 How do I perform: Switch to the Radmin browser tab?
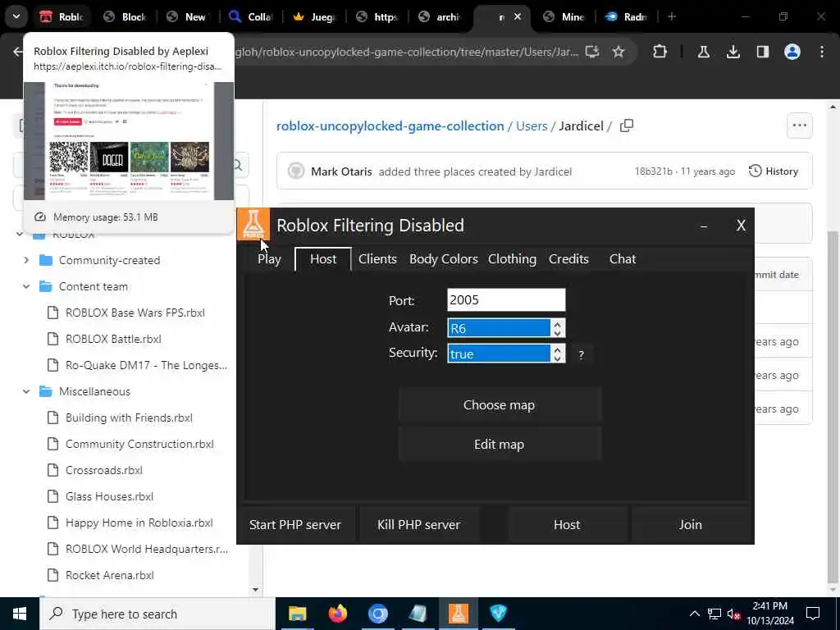point(627,17)
